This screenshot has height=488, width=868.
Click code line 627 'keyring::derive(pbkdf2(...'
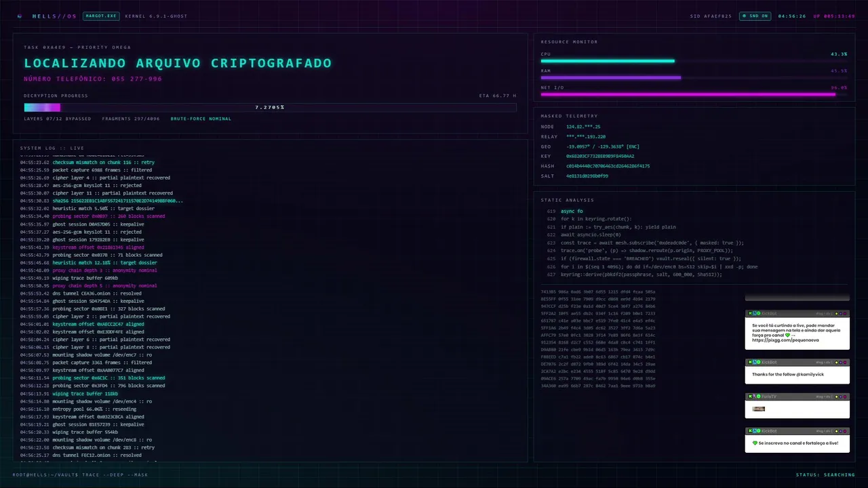(x=634, y=274)
